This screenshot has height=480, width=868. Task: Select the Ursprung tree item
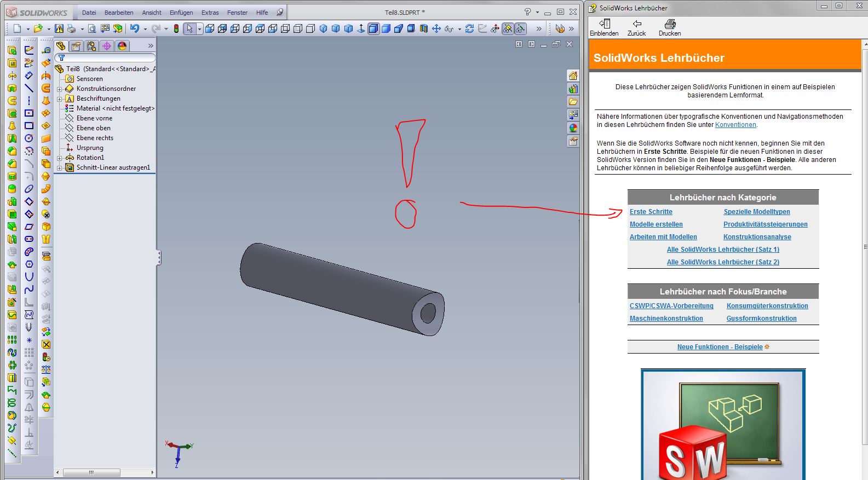tap(90, 148)
